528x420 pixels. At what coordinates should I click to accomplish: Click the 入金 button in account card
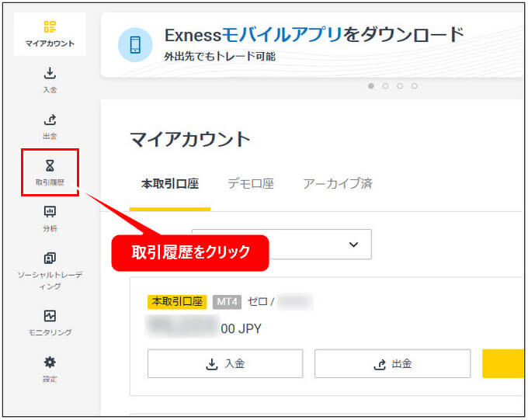click(x=225, y=364)
